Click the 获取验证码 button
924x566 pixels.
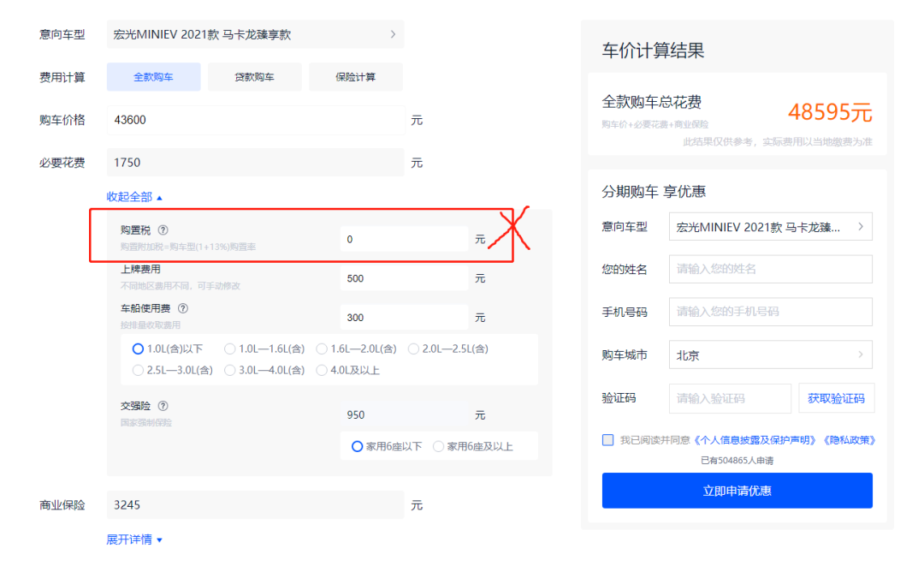click(x=836, y=398)
